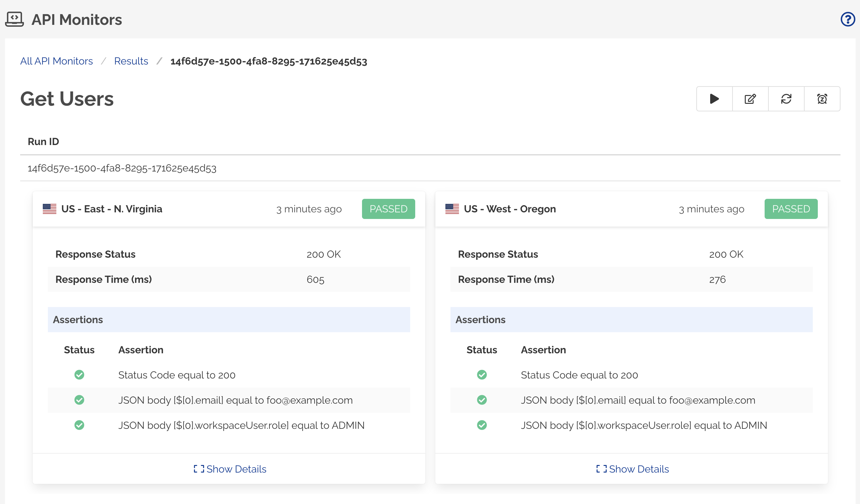Edit the monitor using the pencil icon
The height and width of the screenshot is (504, 860).
click(x=750, y=99)
